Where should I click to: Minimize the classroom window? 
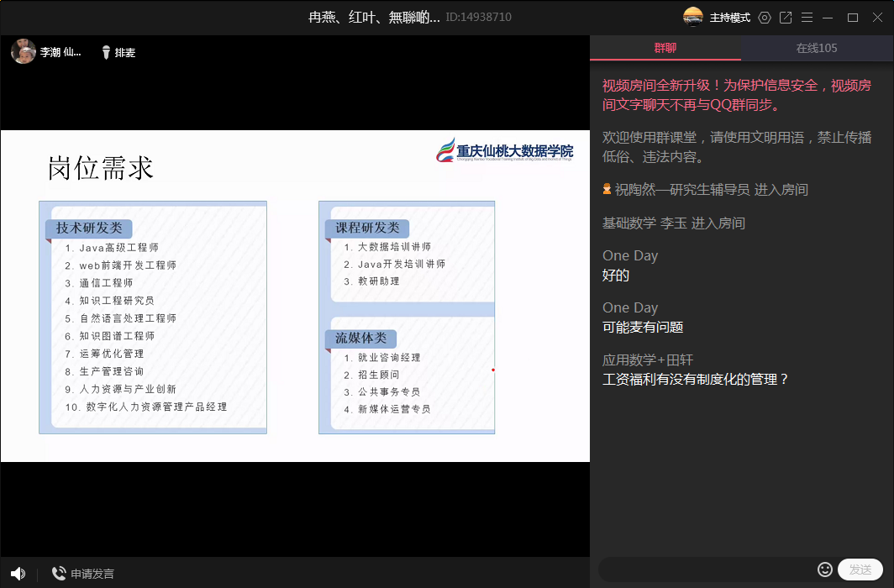click(828, 18)
